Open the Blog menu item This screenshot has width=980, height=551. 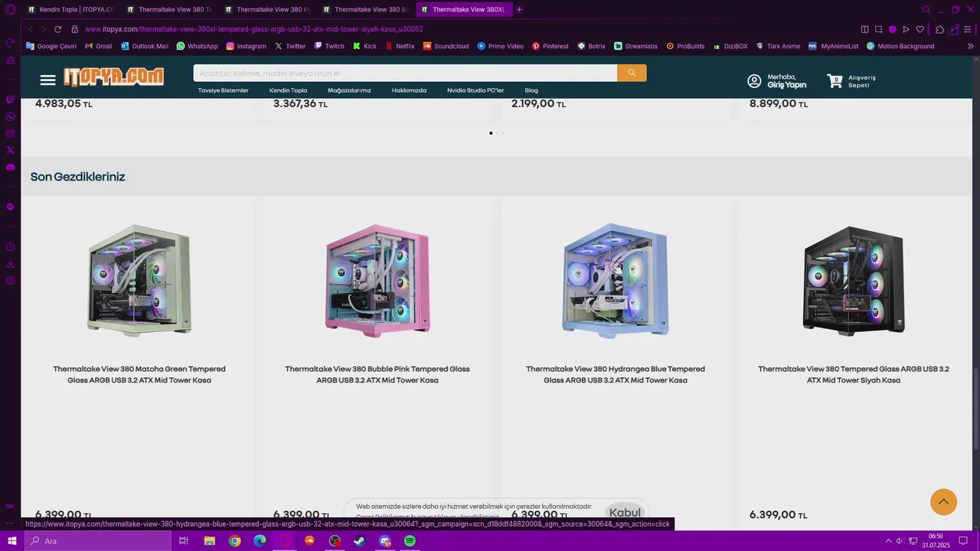pyautogui.click(x=531, y=90)
